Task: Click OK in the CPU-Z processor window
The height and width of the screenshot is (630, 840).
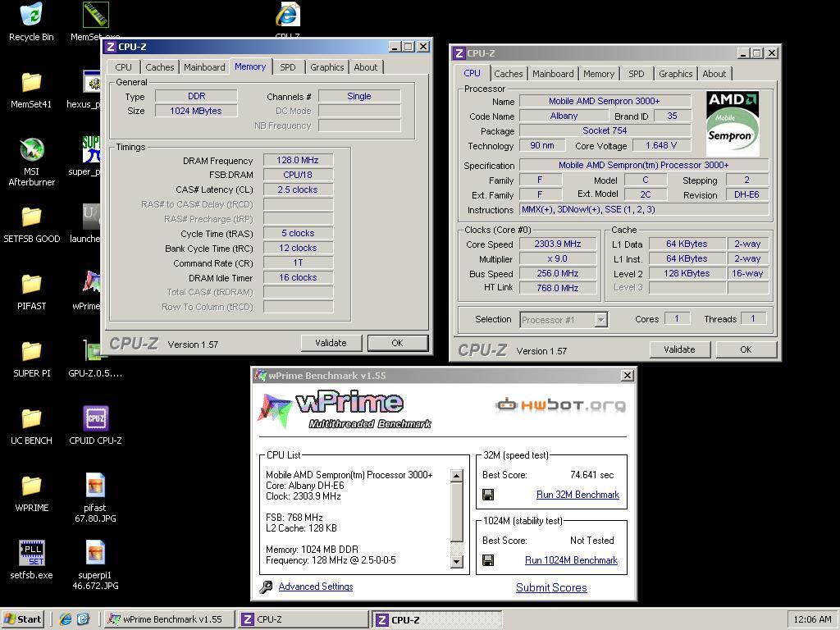Action: [x=746, y=349]
